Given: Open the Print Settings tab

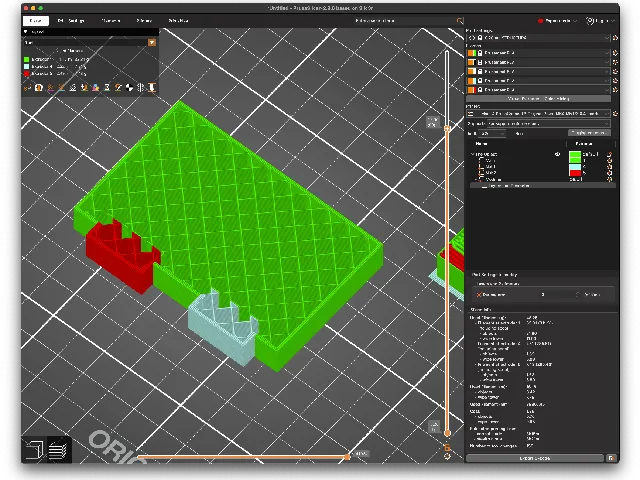Looking at the screenshot, I should [71, 21].
